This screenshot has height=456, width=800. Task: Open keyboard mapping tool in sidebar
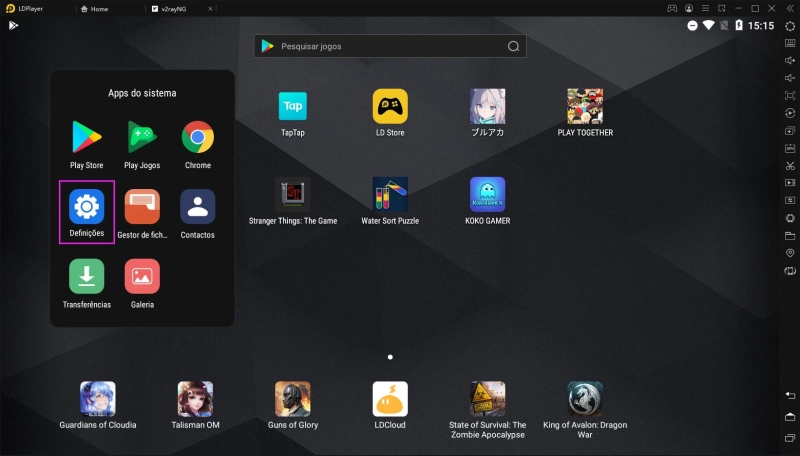coord(790,43)
